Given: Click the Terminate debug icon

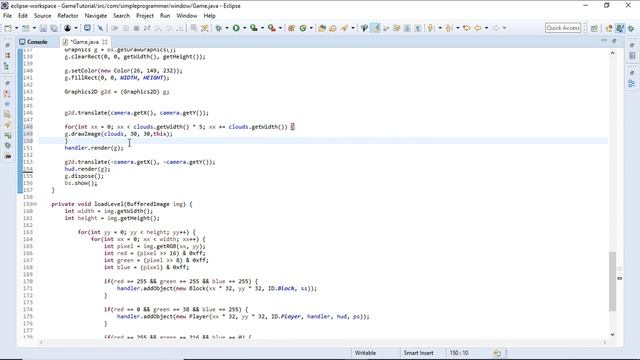Looking at the screenshot, I should click(x=136, y=28).
